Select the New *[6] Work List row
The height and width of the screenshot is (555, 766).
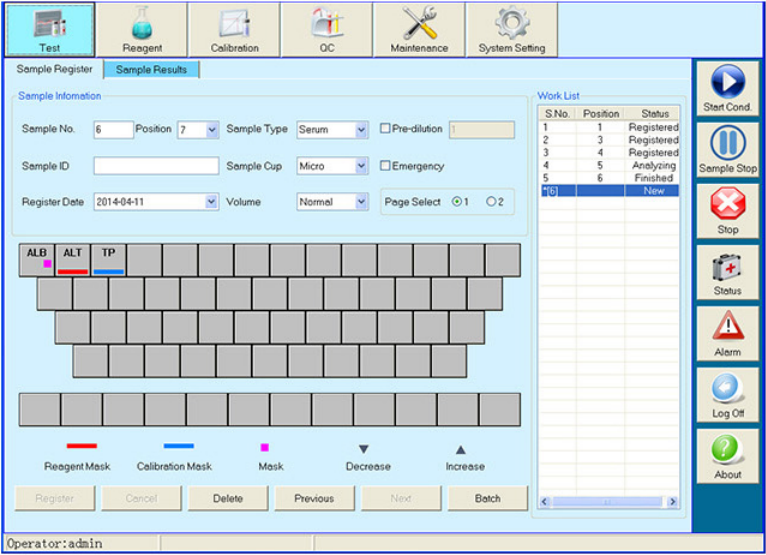tap(609, 191)
